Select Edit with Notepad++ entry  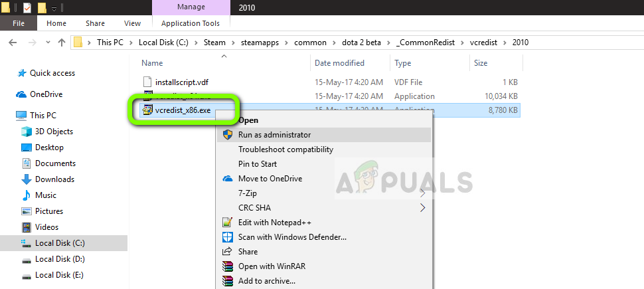[275, 223]
